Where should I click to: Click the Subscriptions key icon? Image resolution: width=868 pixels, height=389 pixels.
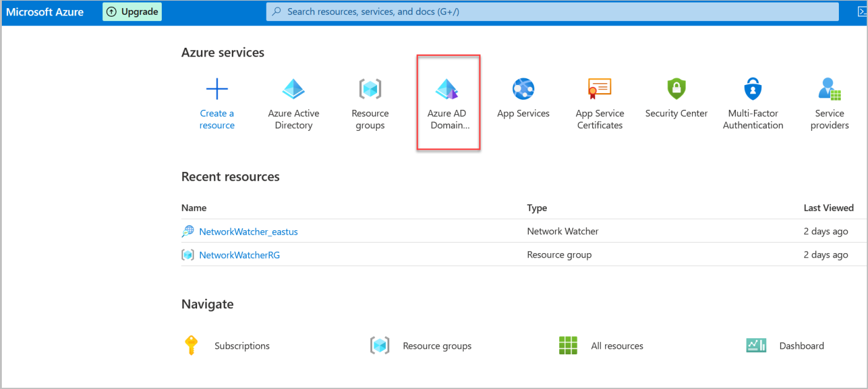pyautogui.click(x=191, y=345)
